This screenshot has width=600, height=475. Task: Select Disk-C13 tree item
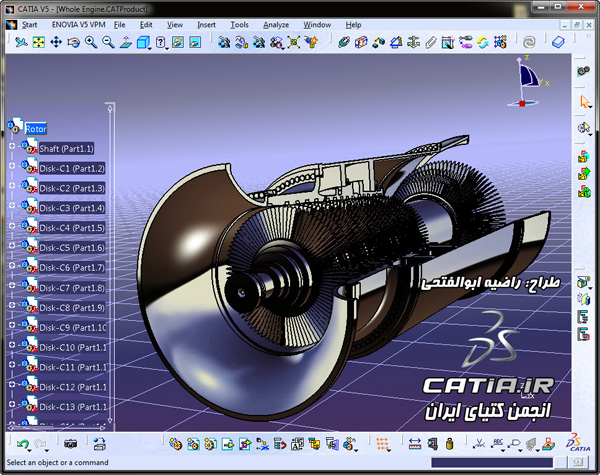click(x=73, y=407)
